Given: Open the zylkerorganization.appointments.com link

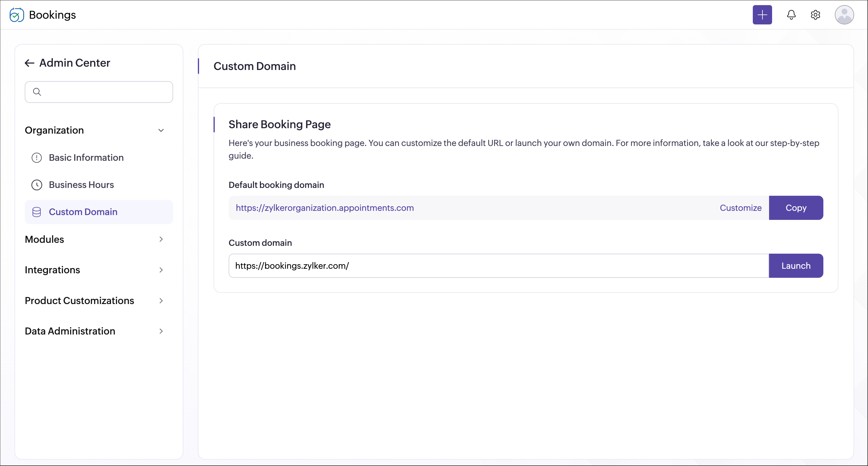Looking at the screenshot, I should pyautogui.click(x=325, y=208).
